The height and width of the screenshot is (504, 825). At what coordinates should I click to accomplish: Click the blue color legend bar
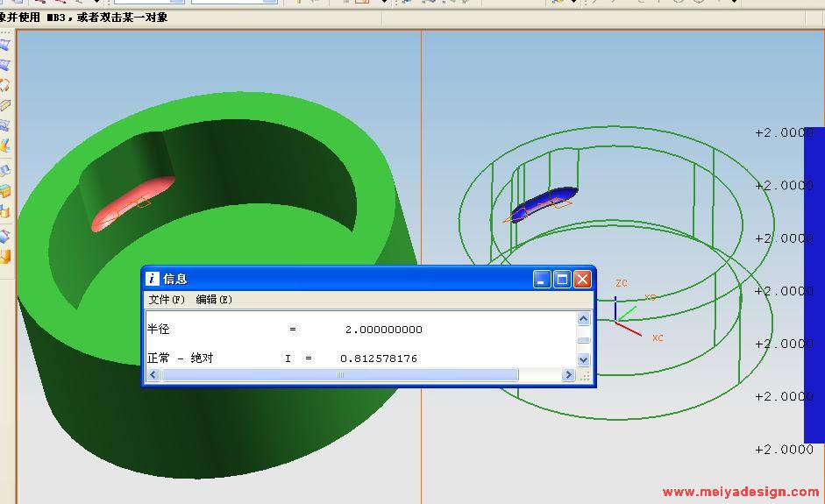[814, 285]
